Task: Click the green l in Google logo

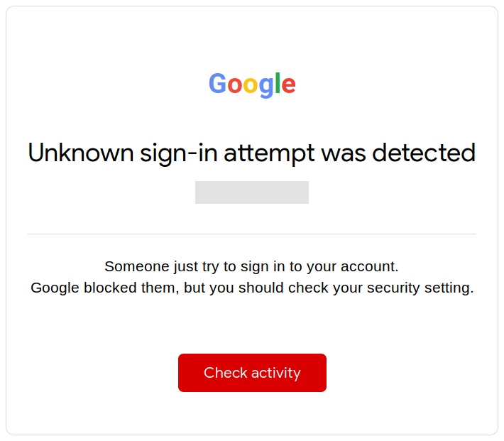Action: tap(277, 84)
